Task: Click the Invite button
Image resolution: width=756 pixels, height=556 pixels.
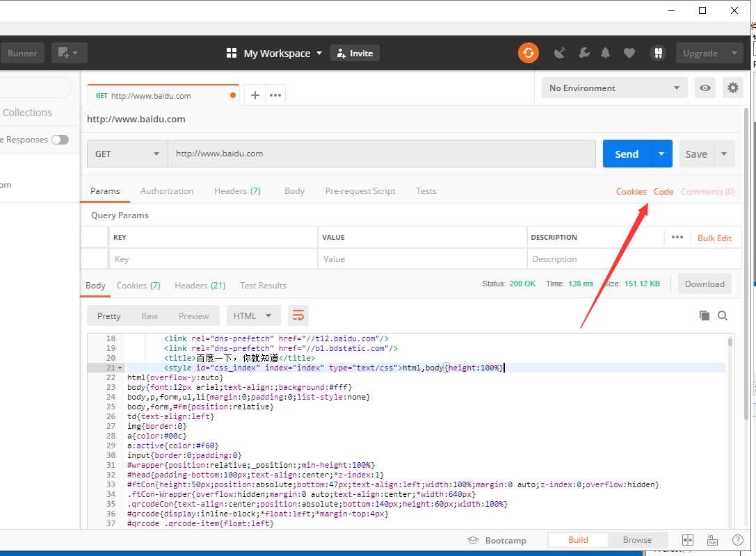Action: pos(355,53)
